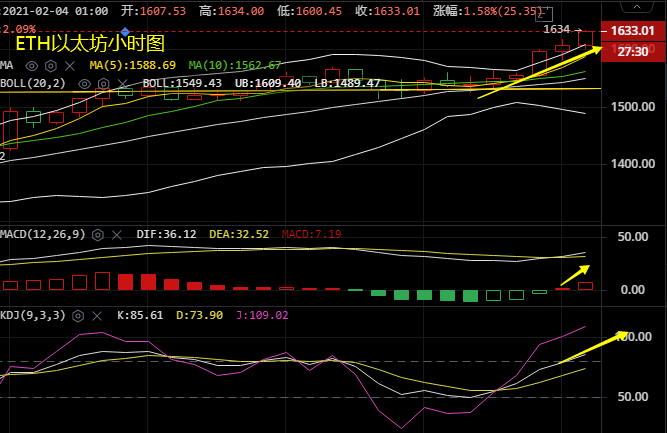Screen dimensions: 667x433
Task: Select the KDJ(9,3,3) indicator label
Action: (34, 315)
